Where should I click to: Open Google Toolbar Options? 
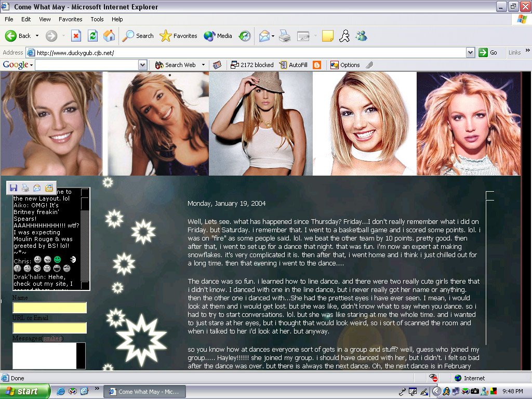(x=345, y=65)
